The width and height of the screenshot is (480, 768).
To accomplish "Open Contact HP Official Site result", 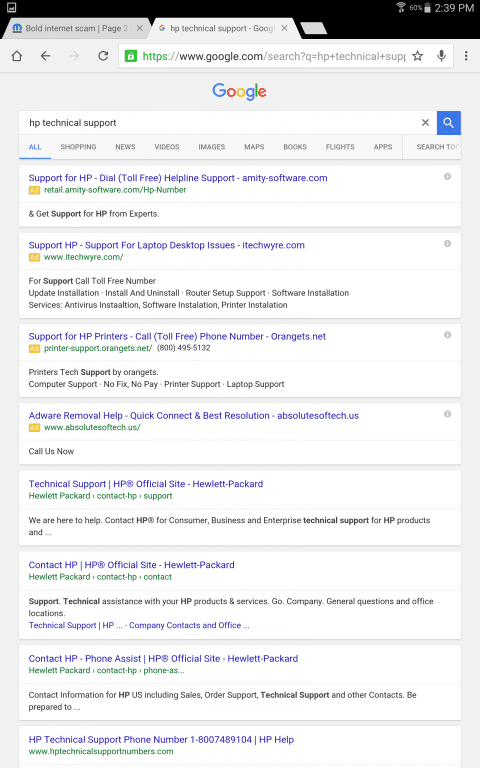I will pos(131,565).
